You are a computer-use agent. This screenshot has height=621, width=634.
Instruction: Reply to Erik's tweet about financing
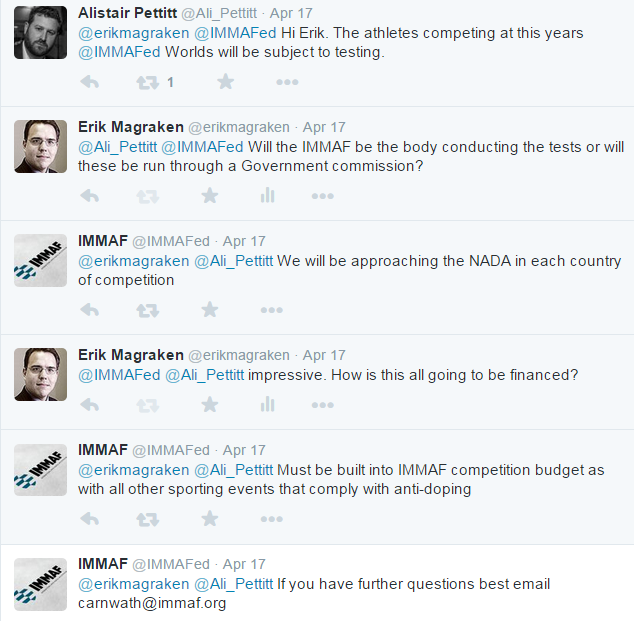click(x=89, y=405)
